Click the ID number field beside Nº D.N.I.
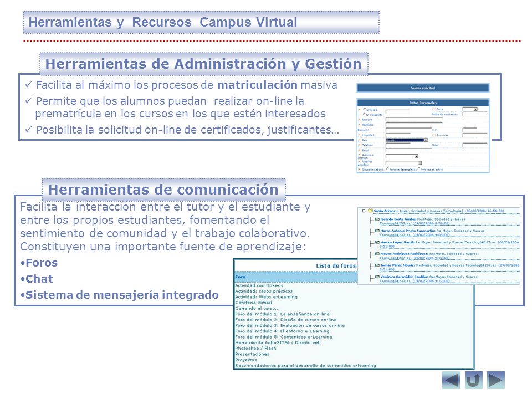The width and height of the screenshot is (532, 399). (x=397, y=111)
